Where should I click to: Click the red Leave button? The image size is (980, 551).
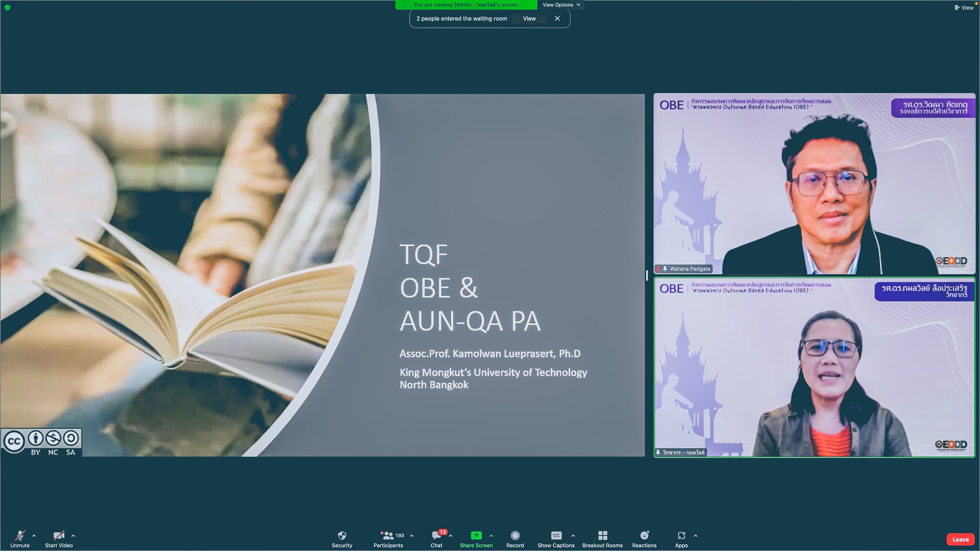[x=960, y=540]
